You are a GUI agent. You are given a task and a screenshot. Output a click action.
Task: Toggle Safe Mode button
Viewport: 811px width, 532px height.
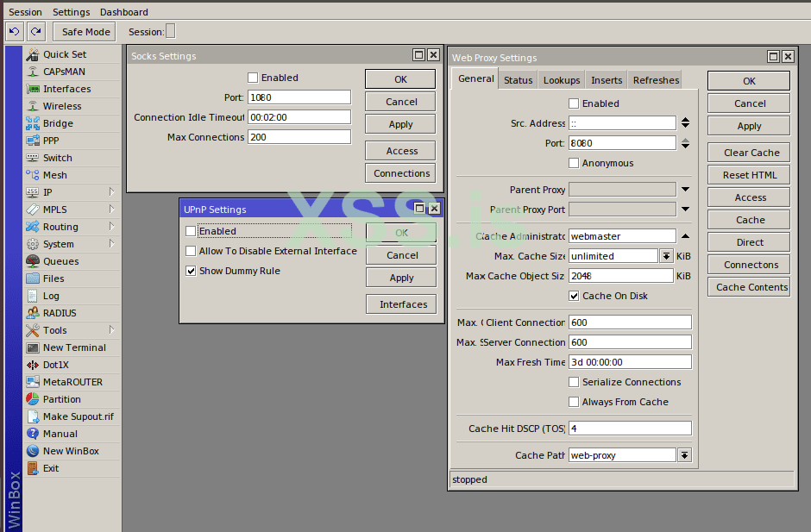tap(85, 32)
